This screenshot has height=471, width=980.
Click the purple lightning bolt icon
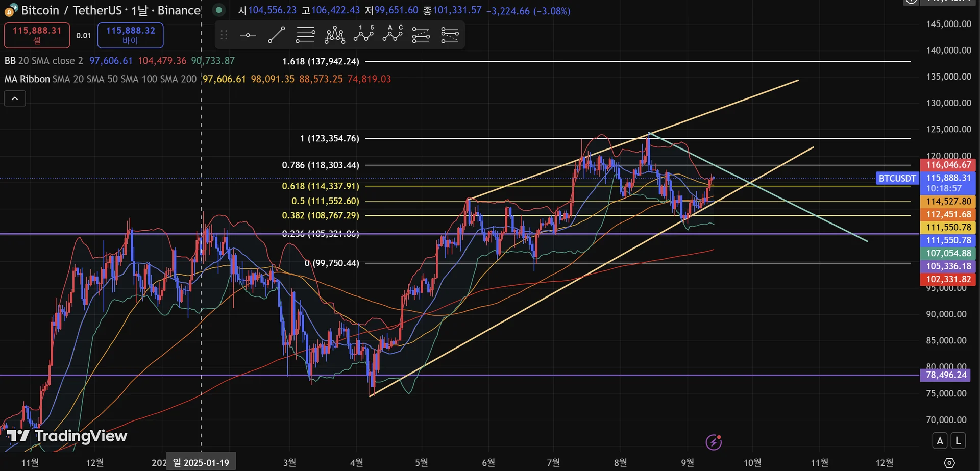(x=714, y=442)
